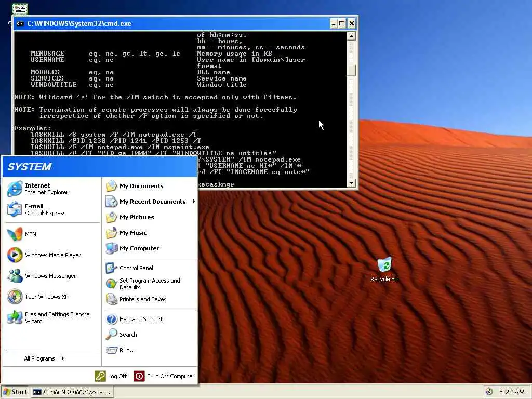Click 'WINDOWTITLE' text in cmd window
The width and height of the screenshot is (532, 399).
[54, 85]
